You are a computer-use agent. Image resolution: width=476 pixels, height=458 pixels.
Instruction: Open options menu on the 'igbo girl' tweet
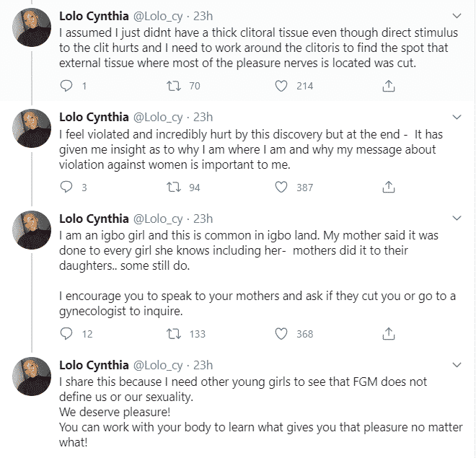pos(456,219)
